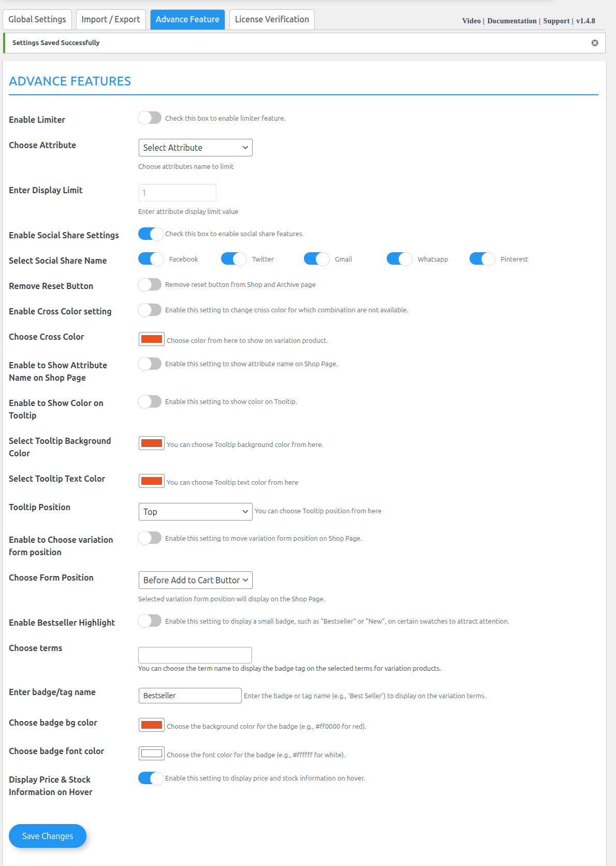Image resolution: width=616 pixels, height=866 pixels.
Task: Switch to the Global Settings tab
Action: tap(37, 20)
